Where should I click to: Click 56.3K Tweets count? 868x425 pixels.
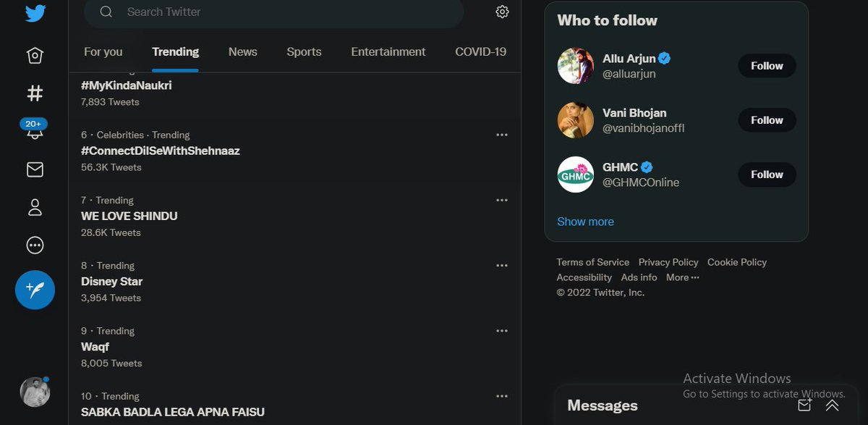point(111,167)
